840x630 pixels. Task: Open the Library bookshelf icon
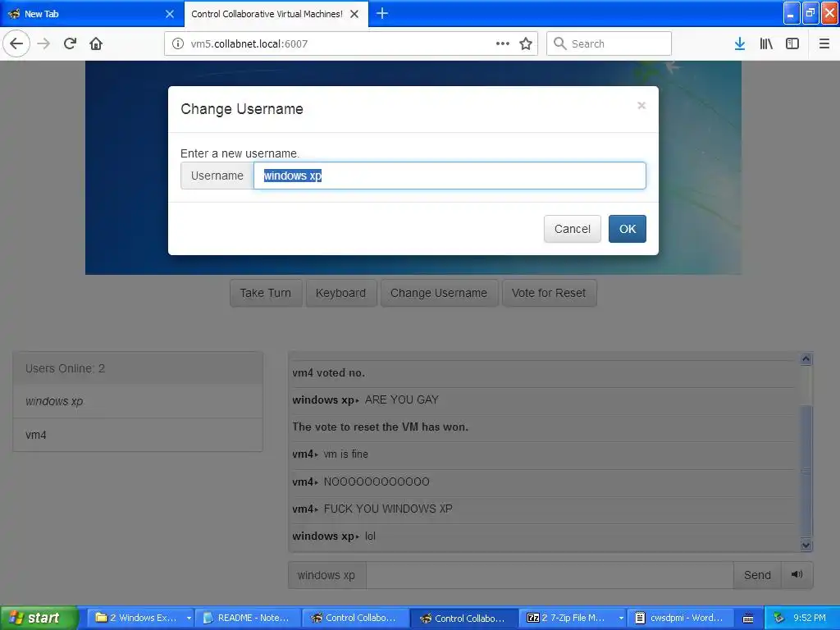tap(766, 43)
